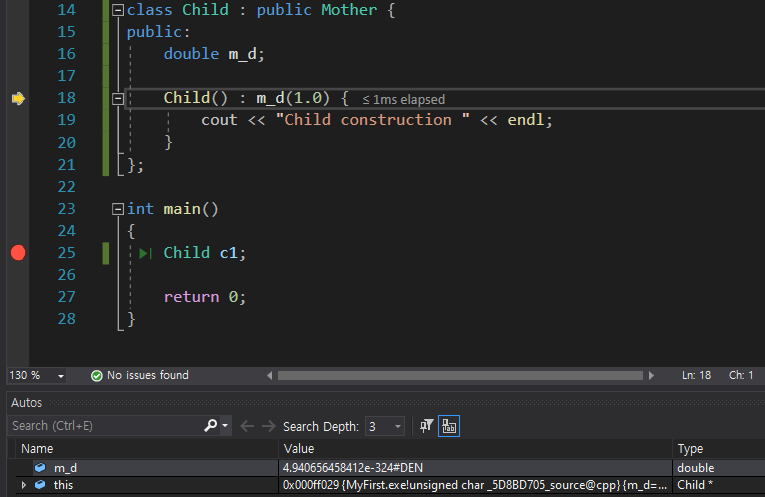Screen dimensions: 765x497
Task: Click the red breakpoint on line 25
Action: (x=18, y=253)
